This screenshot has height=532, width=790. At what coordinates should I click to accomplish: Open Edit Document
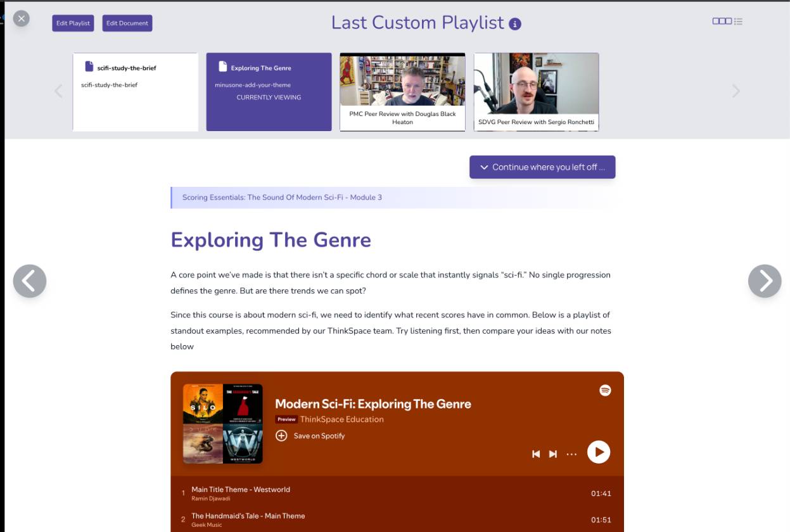pos(127,23)
